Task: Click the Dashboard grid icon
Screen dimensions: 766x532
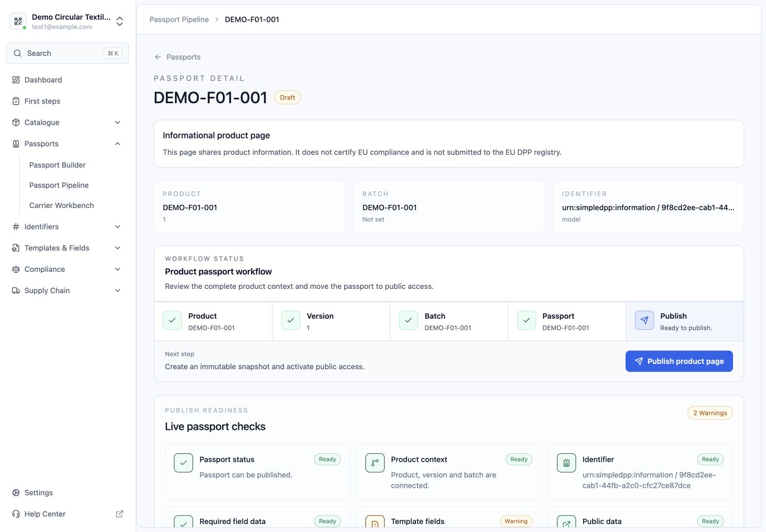Action: 16,80
